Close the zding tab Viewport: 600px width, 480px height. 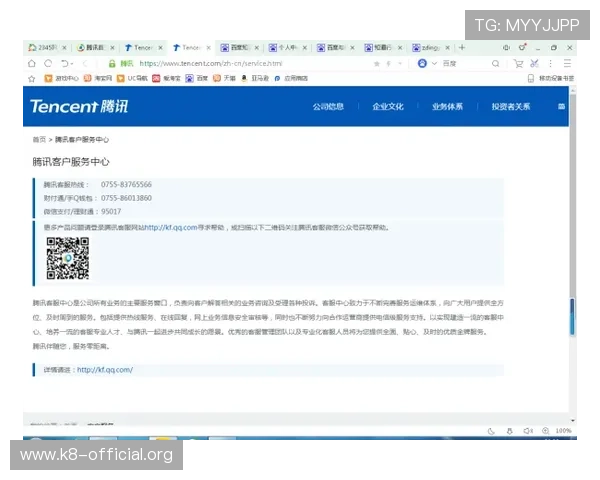click(447, 48)
